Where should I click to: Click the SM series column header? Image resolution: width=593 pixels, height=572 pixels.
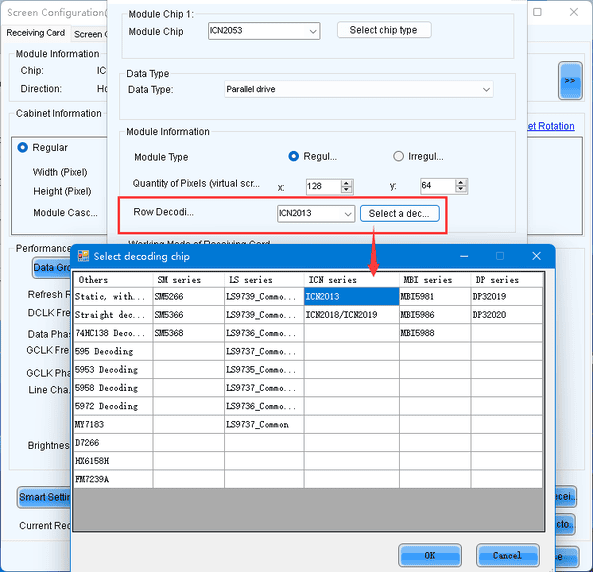[x=188, y=280]
